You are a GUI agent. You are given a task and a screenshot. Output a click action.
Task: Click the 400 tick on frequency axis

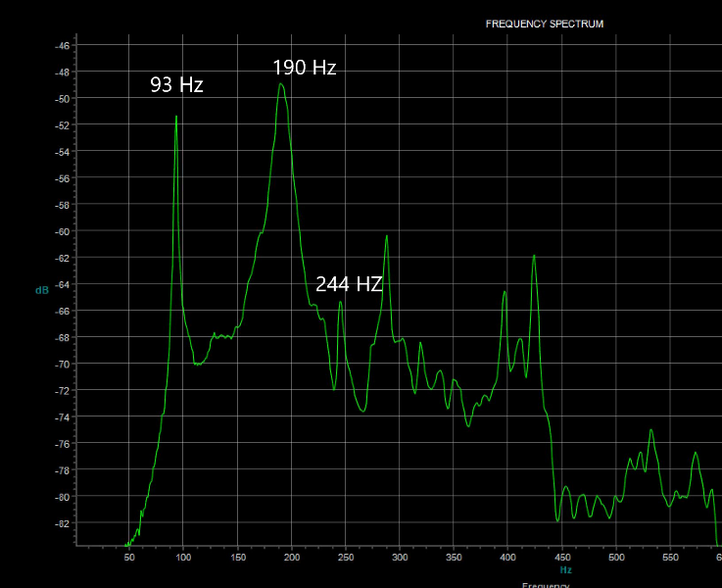pyautogui.click(x=507, y=558)
